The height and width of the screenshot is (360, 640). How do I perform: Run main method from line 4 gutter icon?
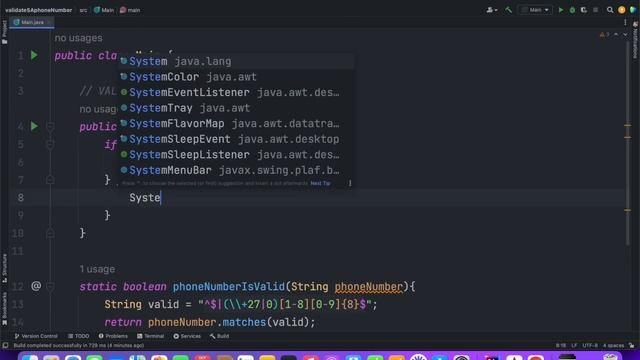(x=34, y=126)
